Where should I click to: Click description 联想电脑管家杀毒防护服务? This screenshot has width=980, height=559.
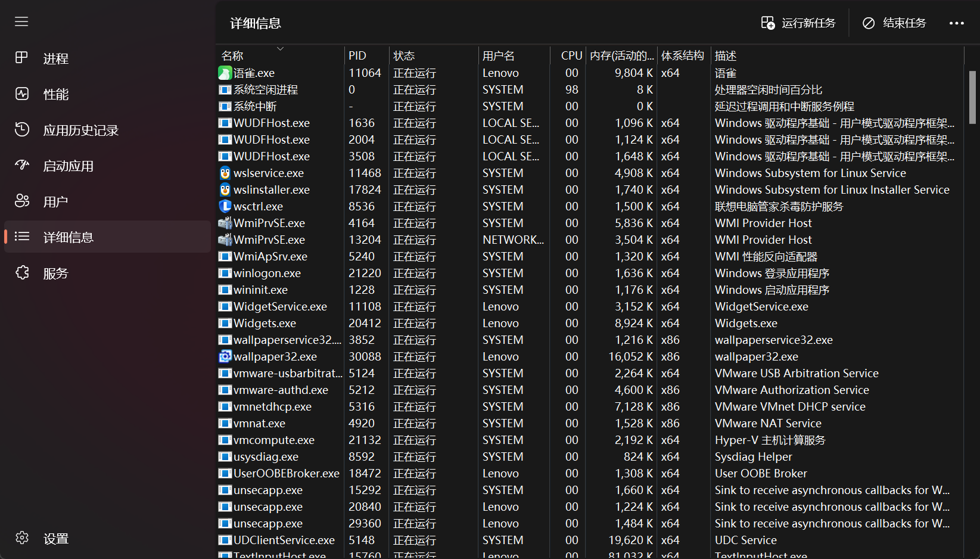pyautogui.click(x=779, y=206)
